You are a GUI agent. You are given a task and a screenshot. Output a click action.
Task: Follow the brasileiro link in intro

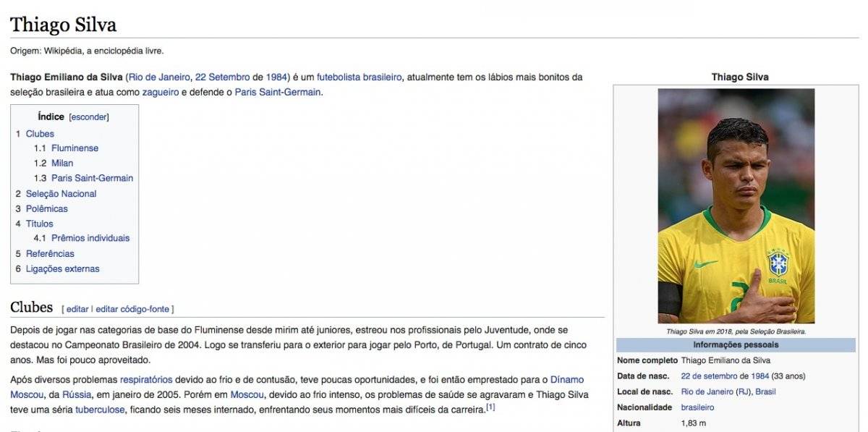coord(382,77)
